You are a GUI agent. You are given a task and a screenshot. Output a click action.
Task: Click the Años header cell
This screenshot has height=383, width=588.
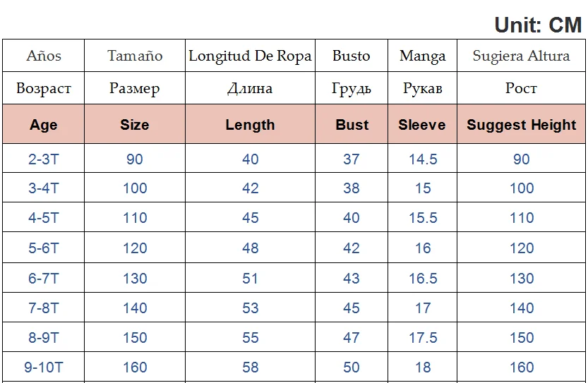[x=44, y=56]
